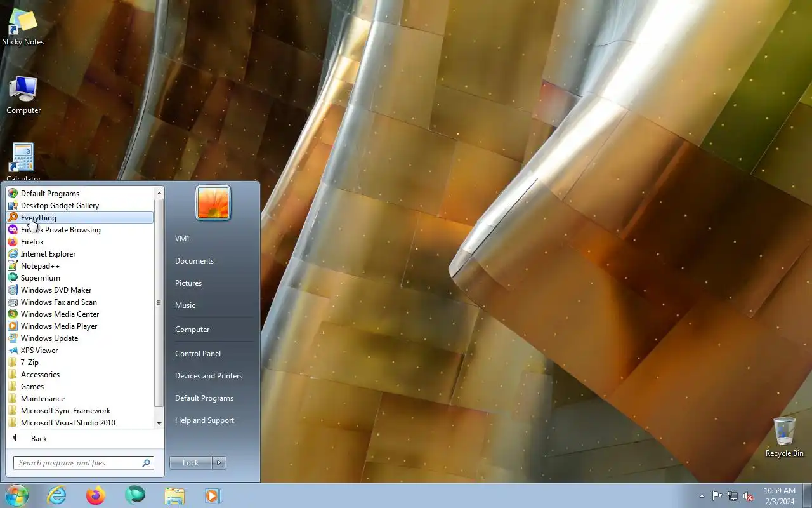Click the search magnifier icon
The width and height of the screenshot is (812, 508).
click(147, 463)
